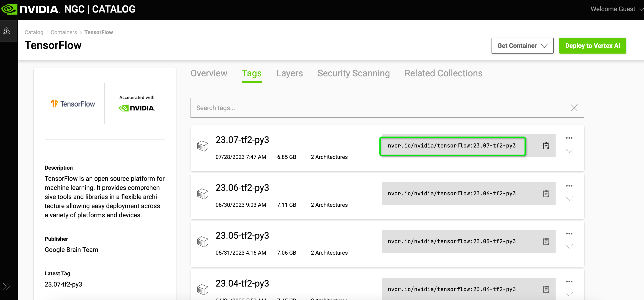Viewport: 644px width, 300px height.
Task: Click the 23.07-tf2-py3 tag title
Action: pos(242,140)
